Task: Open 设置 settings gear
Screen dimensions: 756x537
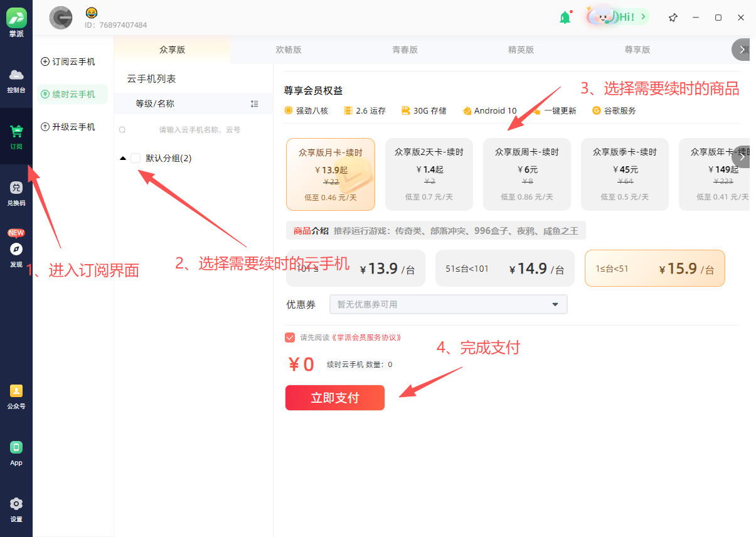Action: coord(16,509)
